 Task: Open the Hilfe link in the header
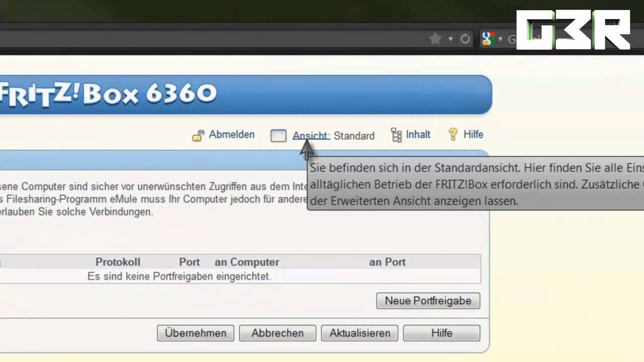coord(473,134)
